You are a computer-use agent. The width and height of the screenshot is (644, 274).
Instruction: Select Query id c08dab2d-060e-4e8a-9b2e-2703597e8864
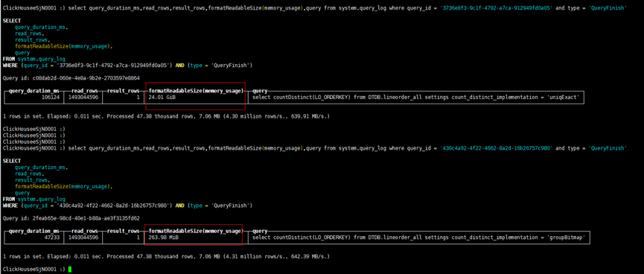tap(71, 77)
